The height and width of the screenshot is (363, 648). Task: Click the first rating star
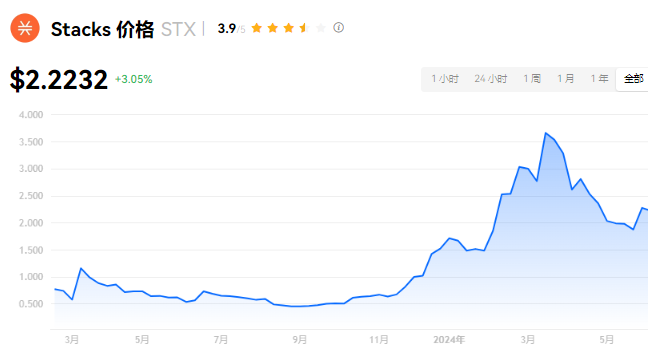pyautogui.click(x=257, y=28)
